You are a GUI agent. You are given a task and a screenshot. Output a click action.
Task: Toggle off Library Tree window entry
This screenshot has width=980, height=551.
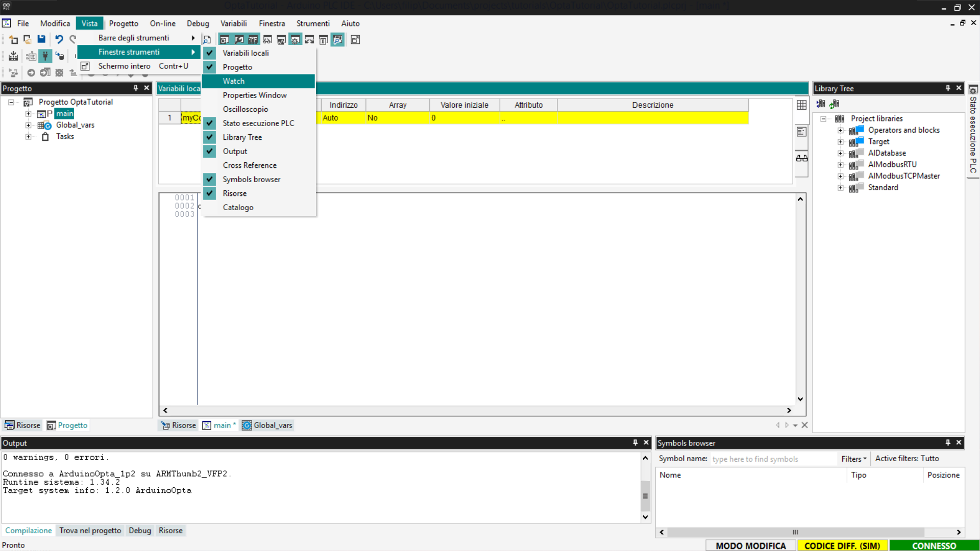pyautogui.click(x=242, y=137)
